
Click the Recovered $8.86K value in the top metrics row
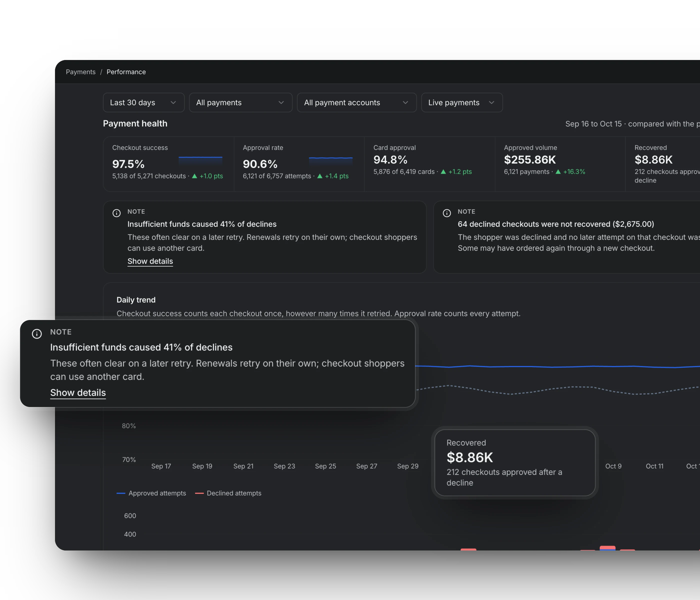[653, 159]
